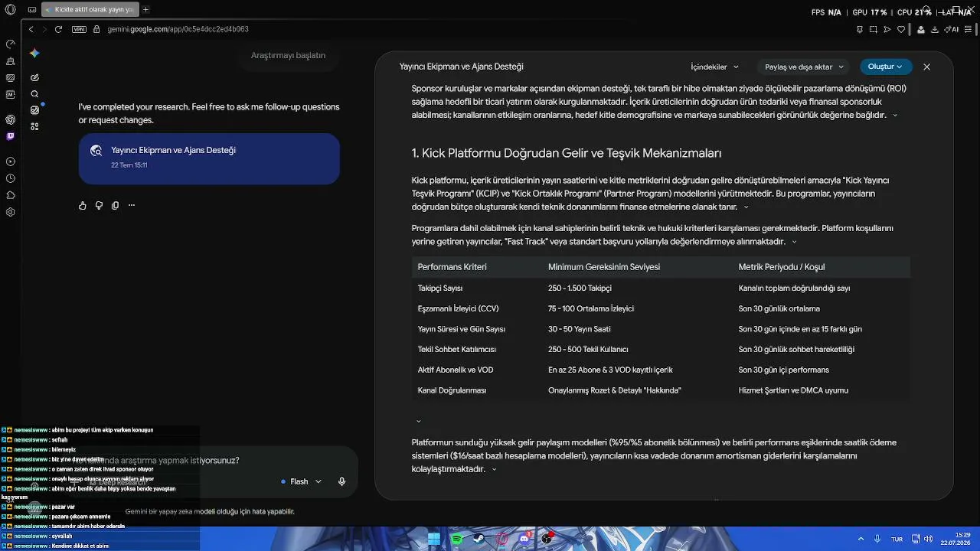The width and height of the screenshot is (980, 551).
Task: Open Opera sidebar settings gear
Action: (10, 212)
